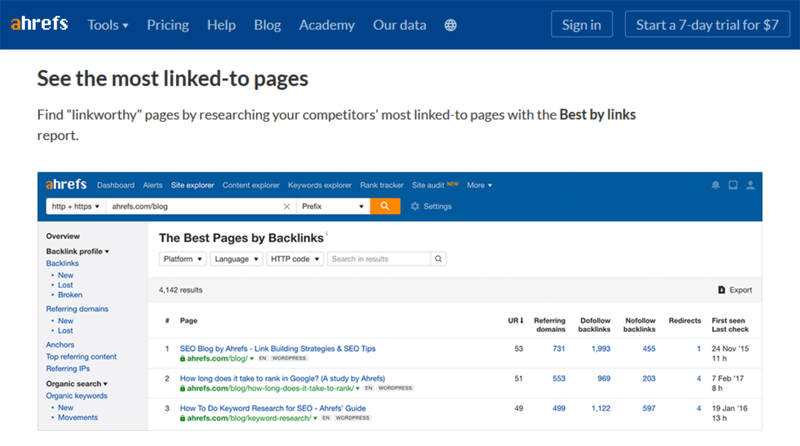Open the Our data menu item
800x446 pixels.
[x=399, y=25]
